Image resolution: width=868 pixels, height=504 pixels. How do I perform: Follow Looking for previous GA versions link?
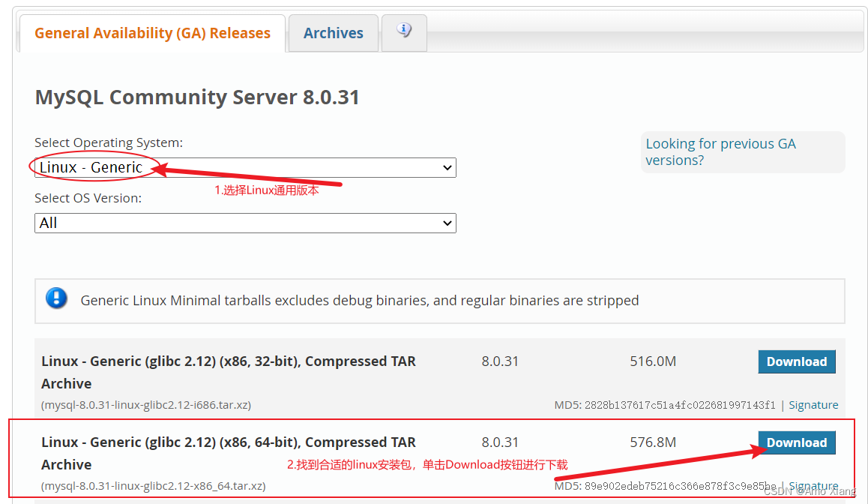pyautogui.click(x=720, y=151)
